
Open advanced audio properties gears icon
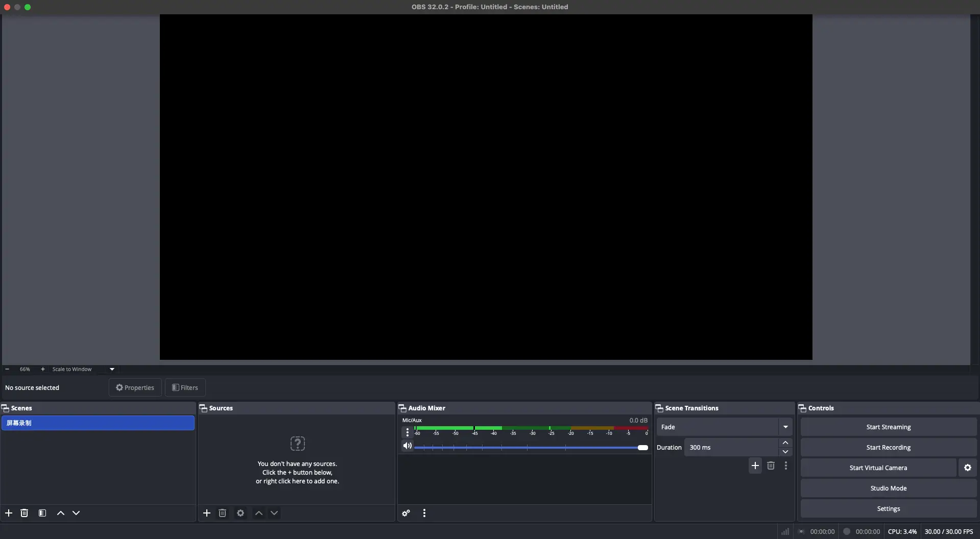point(406,513)
